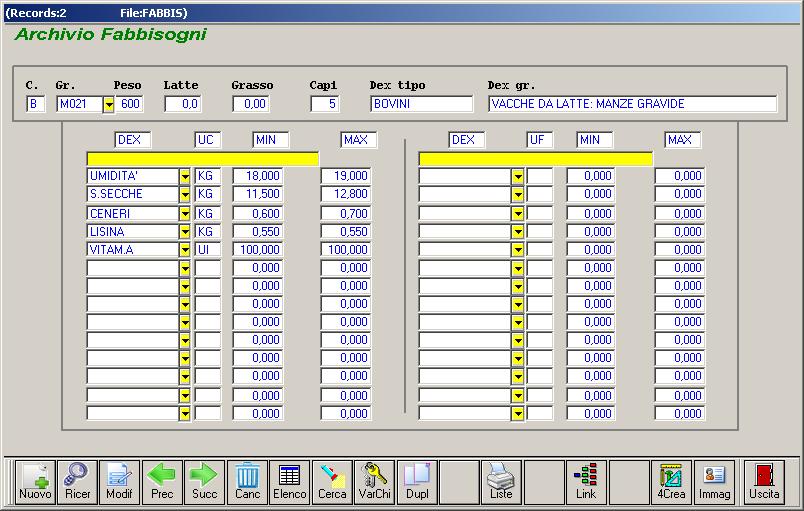Image resolution: width=804 pixels, height=511 pixels.
Task: Go to next record with Succ arrow
Action: 204,482
